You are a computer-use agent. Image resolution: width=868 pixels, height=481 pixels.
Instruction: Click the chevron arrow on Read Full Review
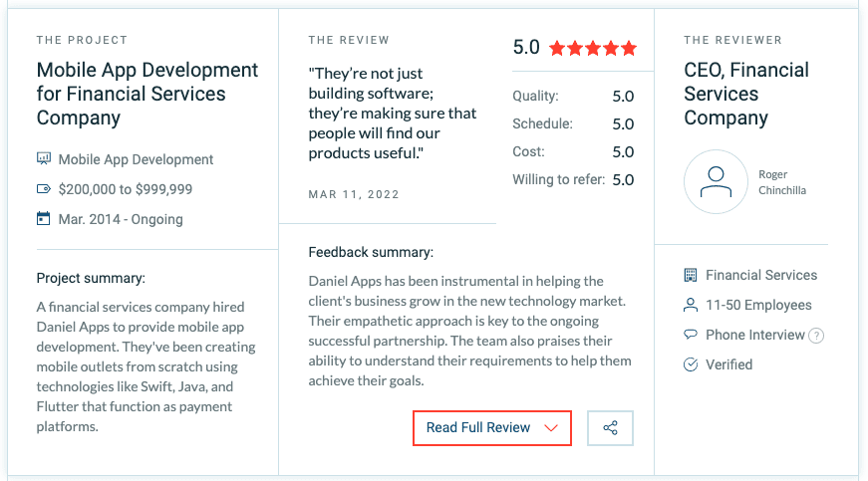551,428
